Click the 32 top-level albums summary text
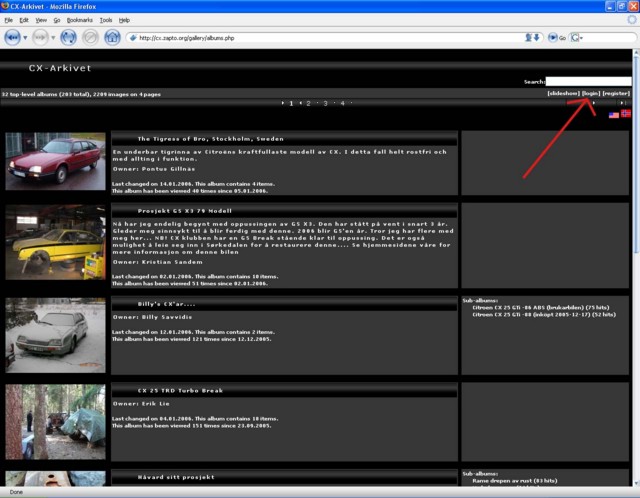 click(x=81, y=94)
